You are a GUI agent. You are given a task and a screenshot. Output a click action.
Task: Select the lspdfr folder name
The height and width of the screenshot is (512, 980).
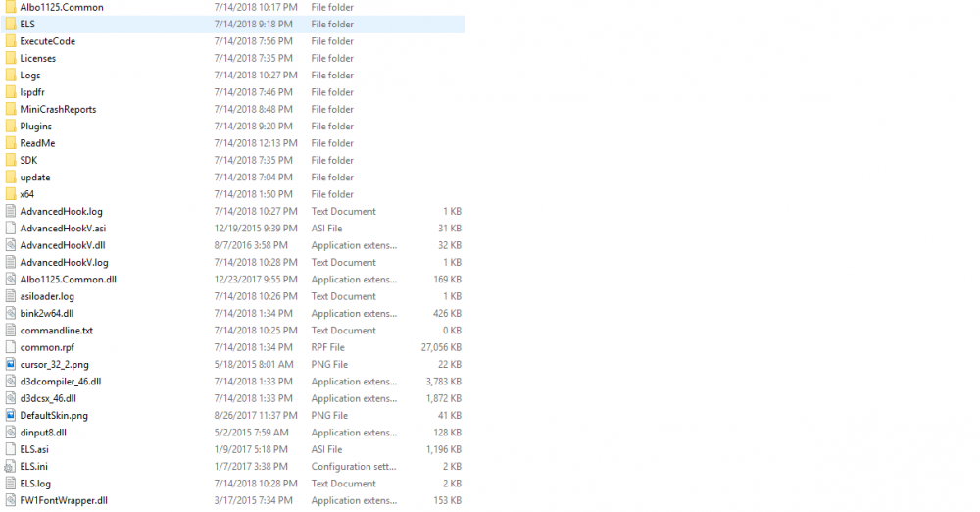(x=32, y=92)
